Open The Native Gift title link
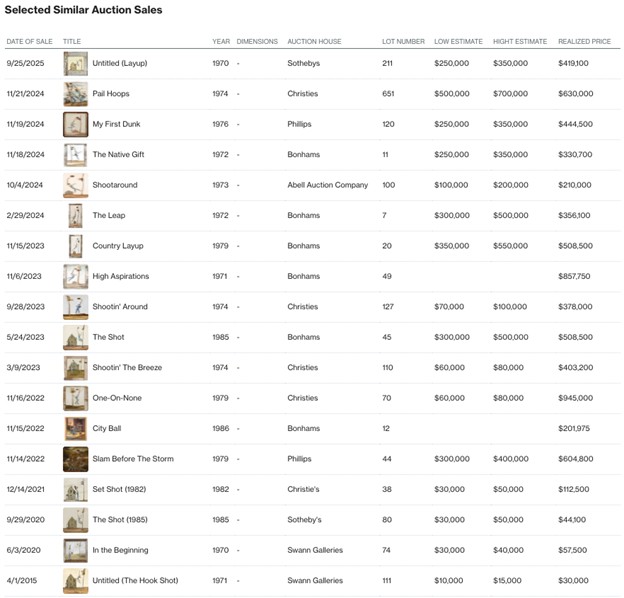Image resolution: width=624 pixels, height=598 pixels. 120,155
